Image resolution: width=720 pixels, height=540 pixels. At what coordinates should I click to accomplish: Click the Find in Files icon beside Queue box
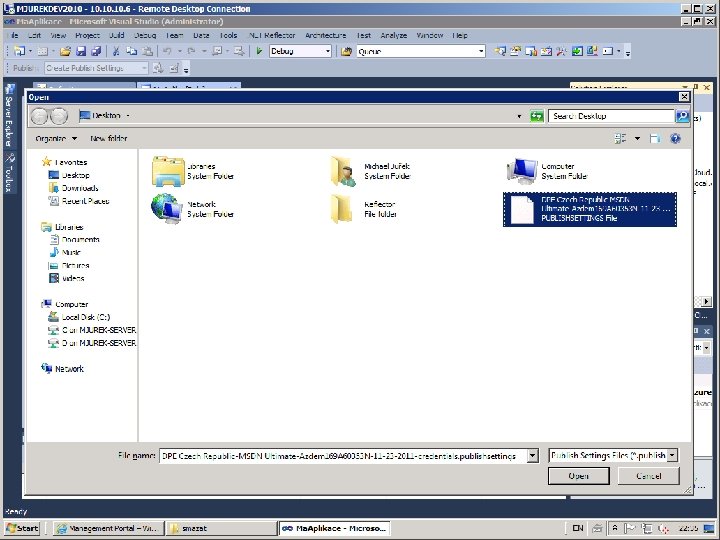coord(346,51)
